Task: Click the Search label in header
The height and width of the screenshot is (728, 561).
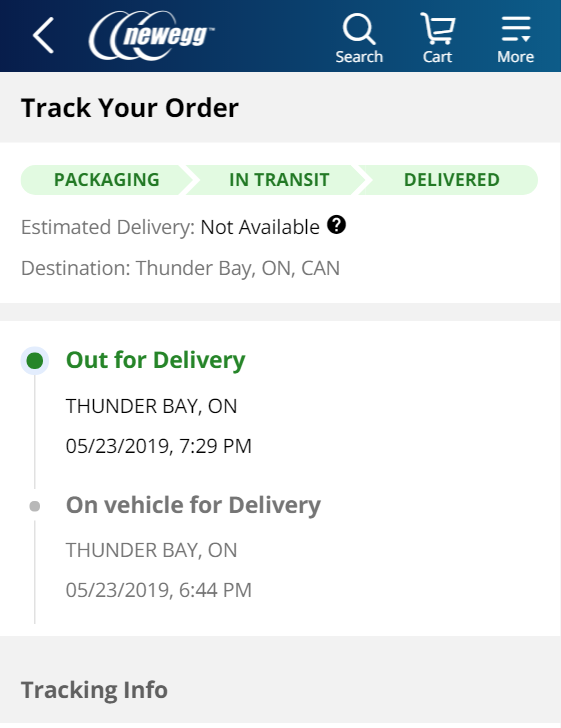Action: coord(359,57)
